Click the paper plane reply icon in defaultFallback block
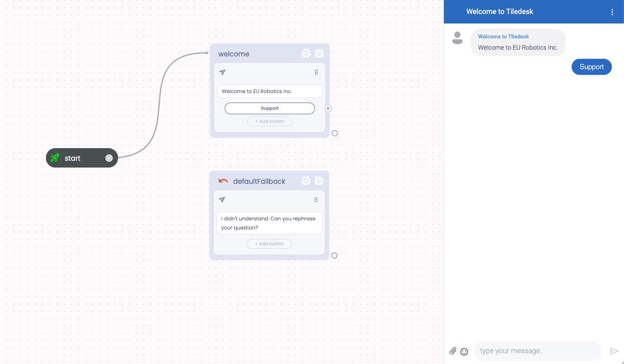The image size is (624, 364). pyautogui.click(x=222, y=200)
